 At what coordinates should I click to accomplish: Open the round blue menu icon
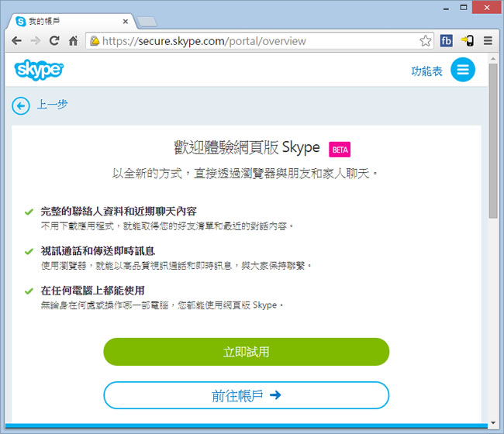pyautogui.click(x=463, y=70)
